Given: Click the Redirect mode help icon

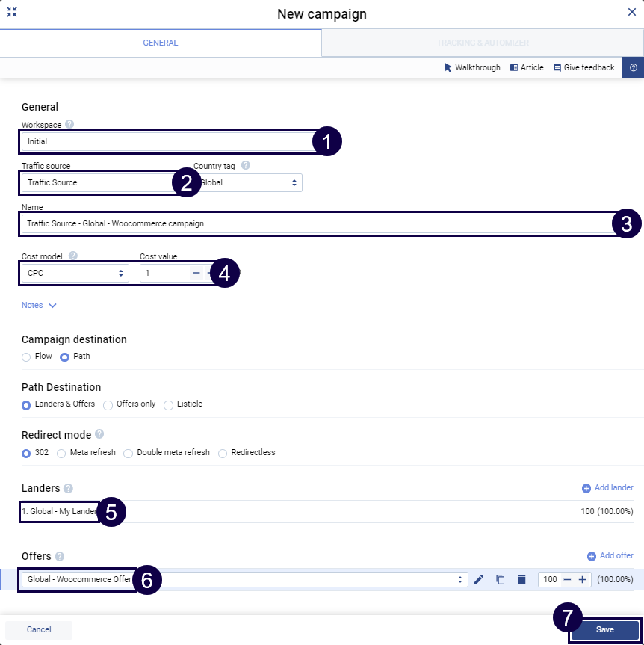Looking at the screenshot, I should pos(99,434).
